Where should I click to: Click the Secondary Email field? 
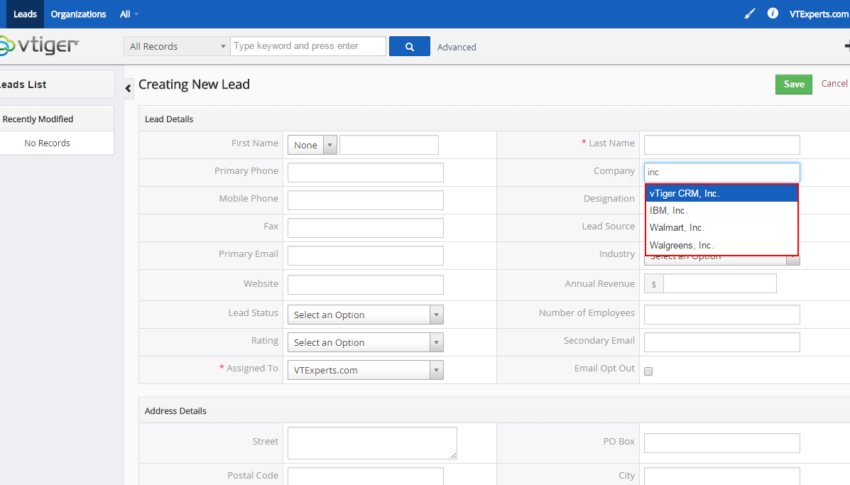click(722, 342)
